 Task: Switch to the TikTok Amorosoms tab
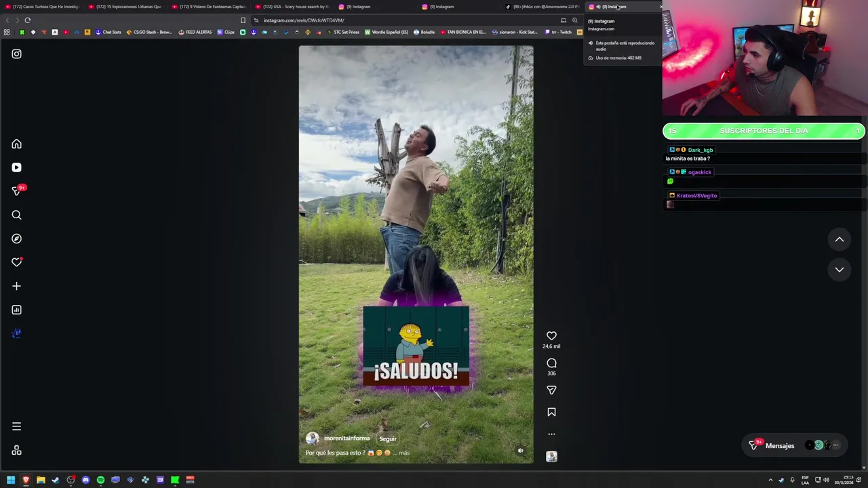pyautogui.click(x=542, y=7)
